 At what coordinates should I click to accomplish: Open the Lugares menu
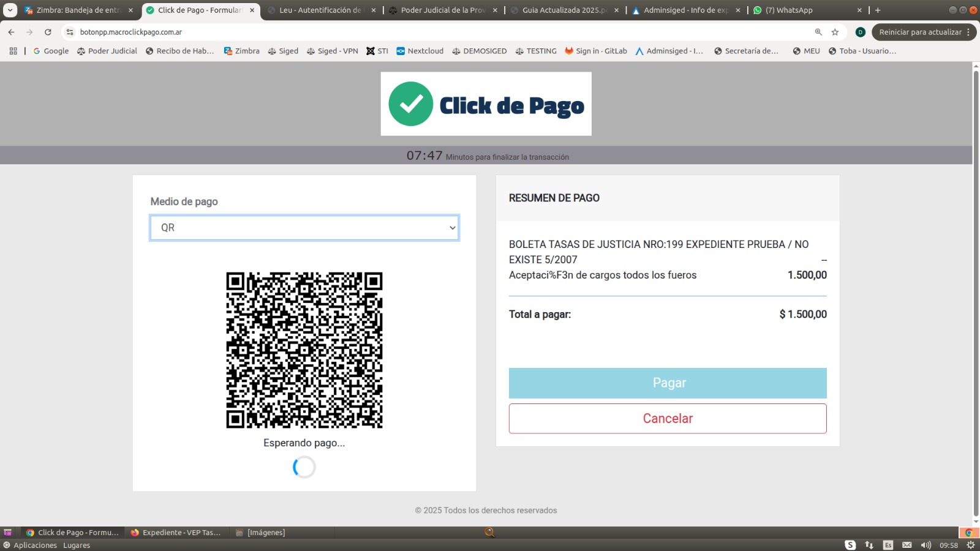point(77,545)
